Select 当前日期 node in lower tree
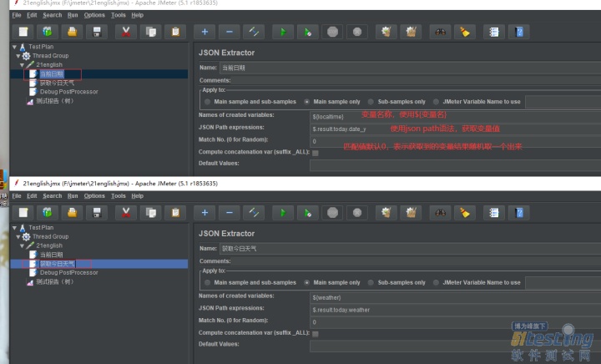 click(52, 255)
